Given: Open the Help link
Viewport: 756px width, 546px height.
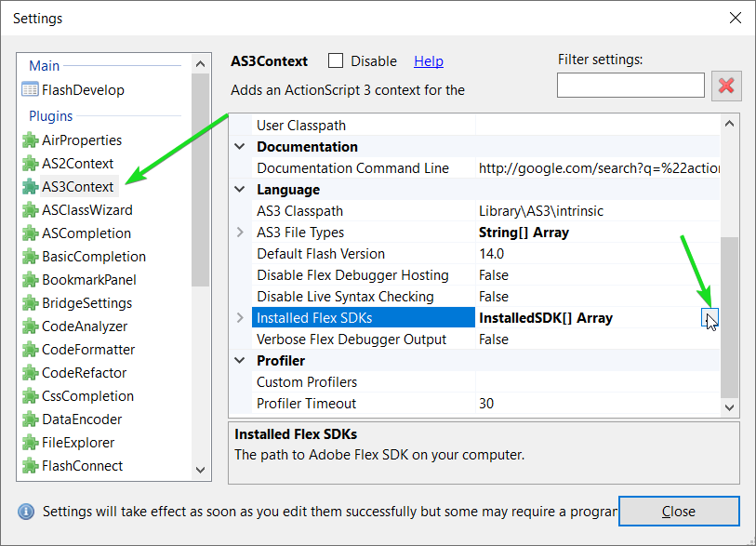Looking at the screenshot, I should coord(428,61).
